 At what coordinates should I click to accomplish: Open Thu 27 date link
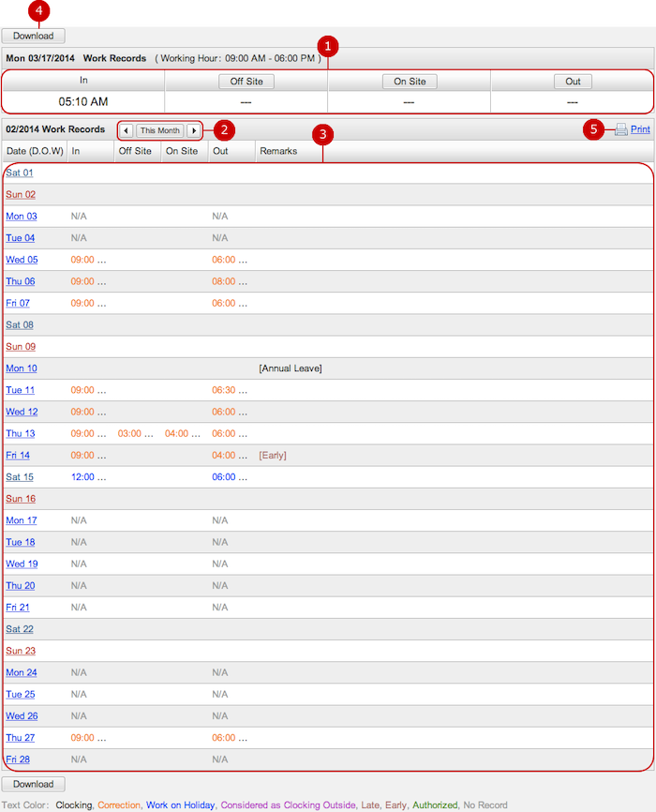tap(21, 739)
